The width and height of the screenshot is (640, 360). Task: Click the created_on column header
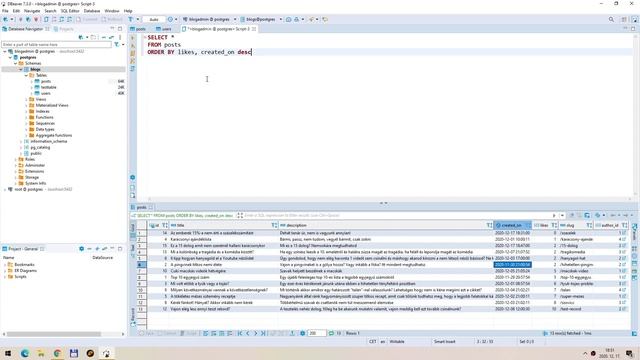coord(512,225)
